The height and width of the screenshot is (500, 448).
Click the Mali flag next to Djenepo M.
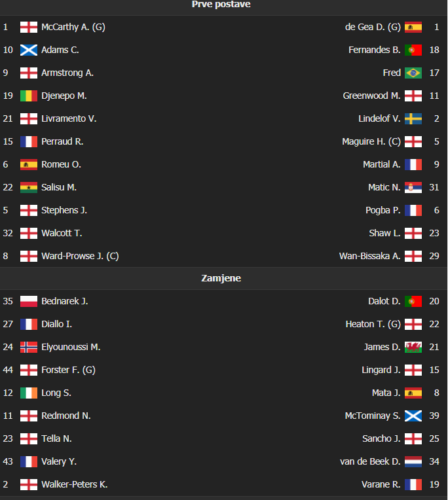point(29,96)
